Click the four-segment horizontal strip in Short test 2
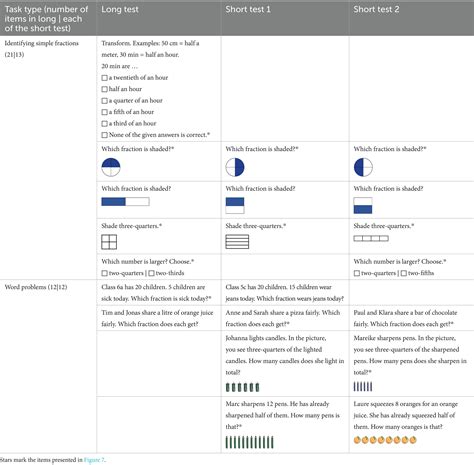 click(371, 238)
